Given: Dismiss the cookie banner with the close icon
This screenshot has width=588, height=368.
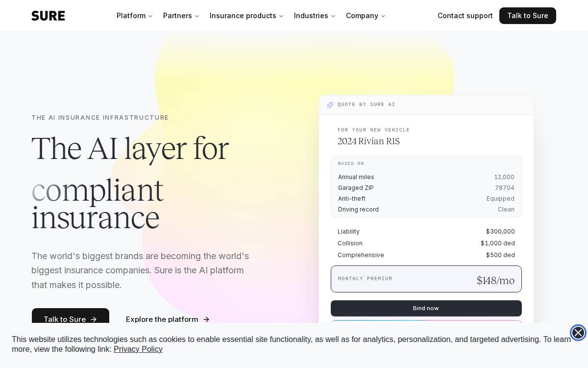Looking at the screenshot, I should tap(578, 333).
